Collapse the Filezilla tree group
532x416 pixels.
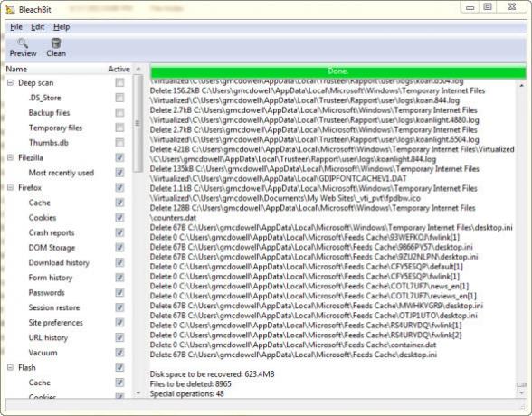(x=11, y=157)
